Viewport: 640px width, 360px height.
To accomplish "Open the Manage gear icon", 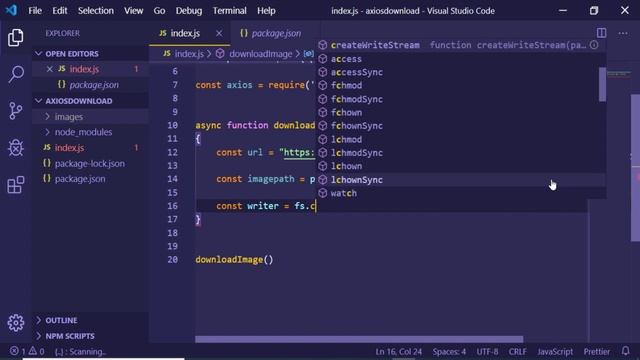I will tap(16, 322).
